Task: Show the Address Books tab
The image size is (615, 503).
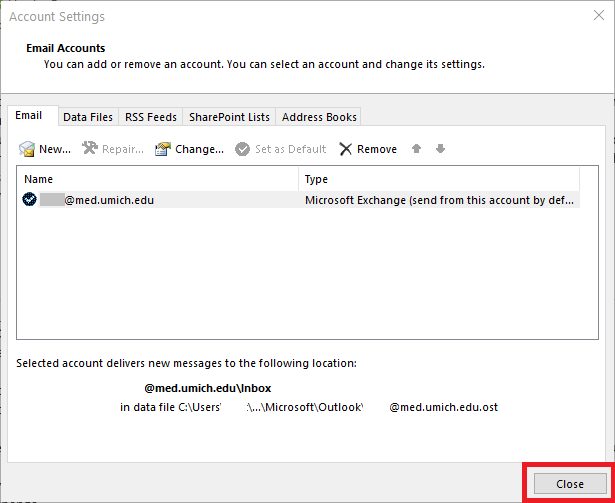Action: [318, 117]
